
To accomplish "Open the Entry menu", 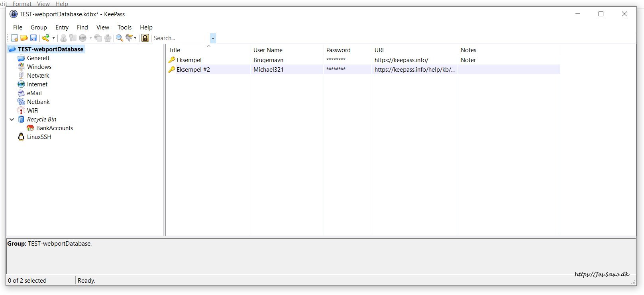I will 62,27.
